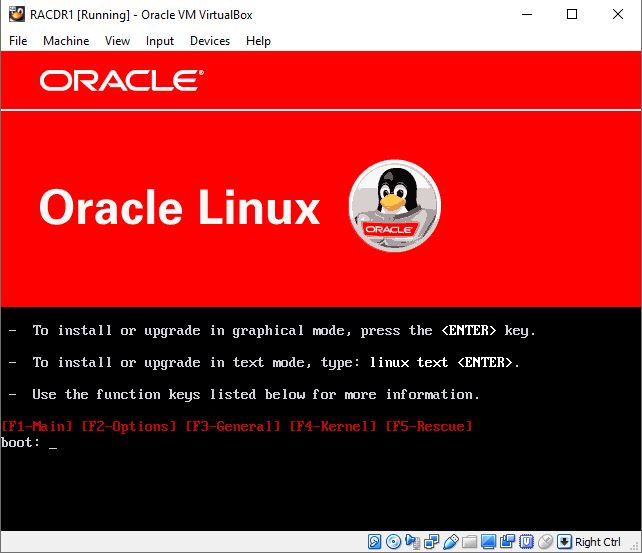642x553 pixels.
Task: Click the boot prompt command line
Action: click(29, 442)
